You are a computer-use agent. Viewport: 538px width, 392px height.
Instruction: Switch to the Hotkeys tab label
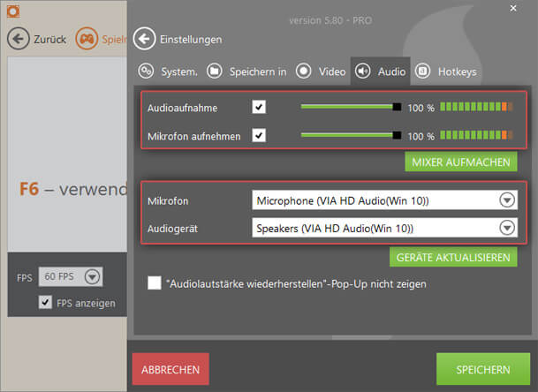coord(458,71)
